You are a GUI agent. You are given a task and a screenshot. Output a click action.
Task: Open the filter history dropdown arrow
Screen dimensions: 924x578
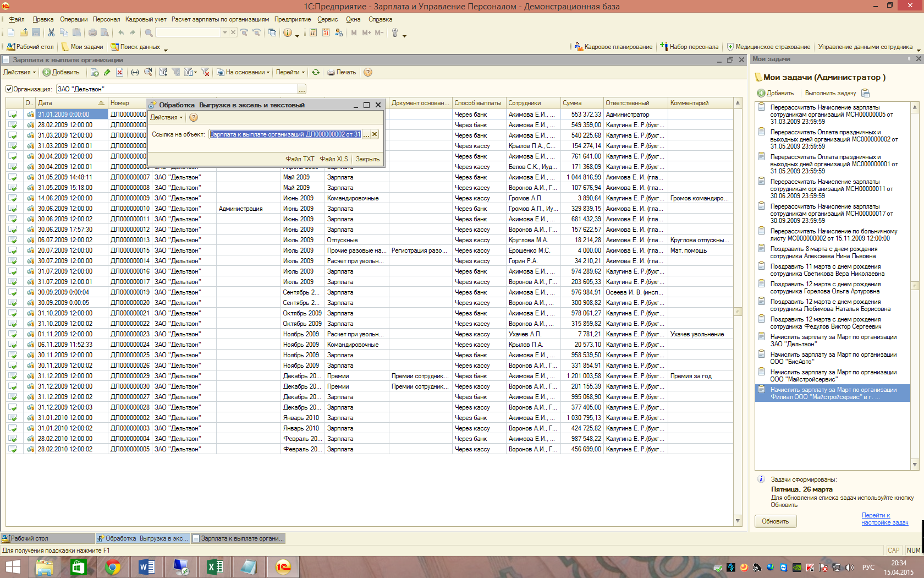pos(191,72)
